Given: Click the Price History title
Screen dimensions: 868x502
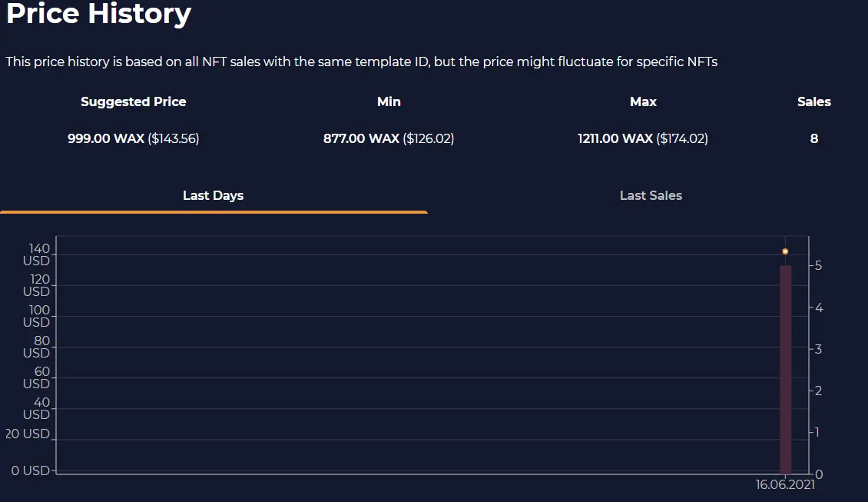Looking at the screenshot, I should [98, 13].
